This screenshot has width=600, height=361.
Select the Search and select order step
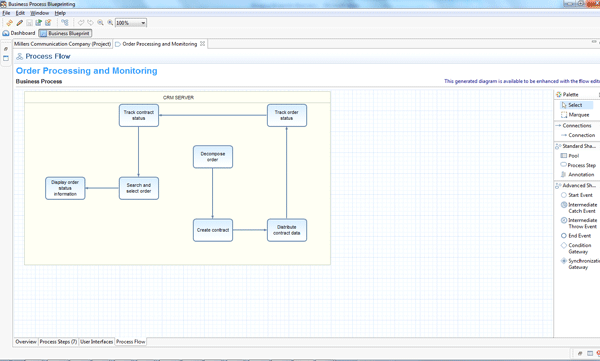[139, 188]
